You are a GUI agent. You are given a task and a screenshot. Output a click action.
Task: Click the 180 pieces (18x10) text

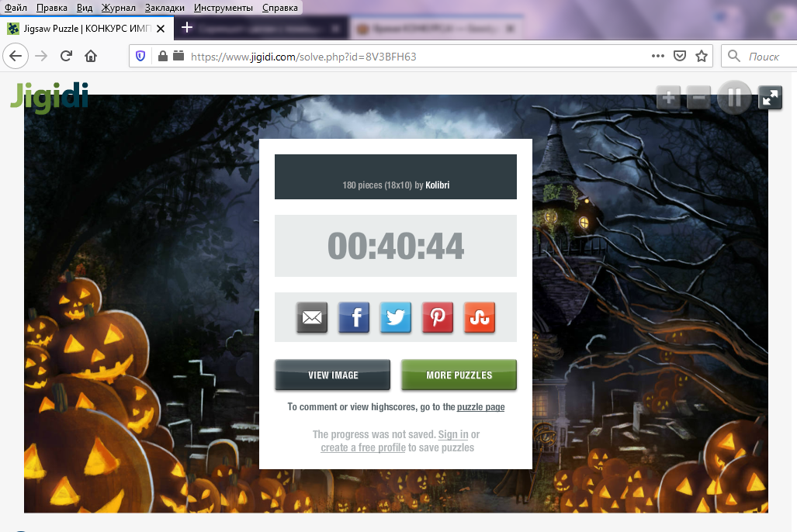click(x=377, y=185)
